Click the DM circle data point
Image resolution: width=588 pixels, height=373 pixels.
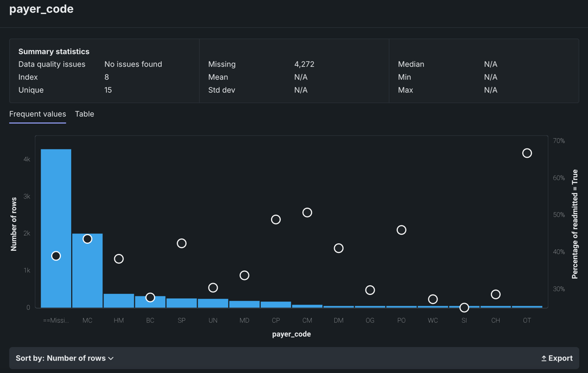tap(338, 248)
